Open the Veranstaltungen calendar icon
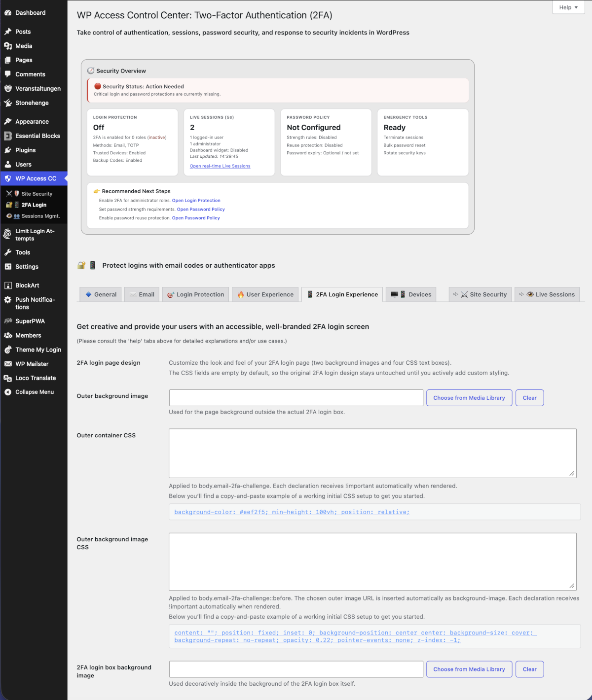592x700 pixels. pos(7,88)
